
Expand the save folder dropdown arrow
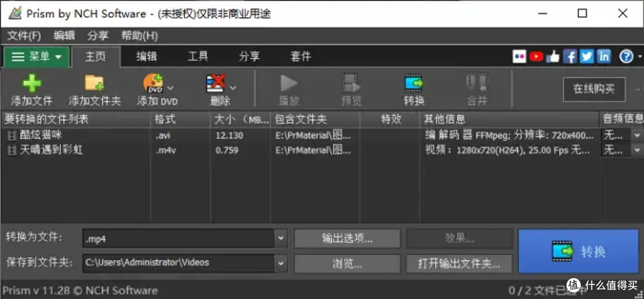281,263
